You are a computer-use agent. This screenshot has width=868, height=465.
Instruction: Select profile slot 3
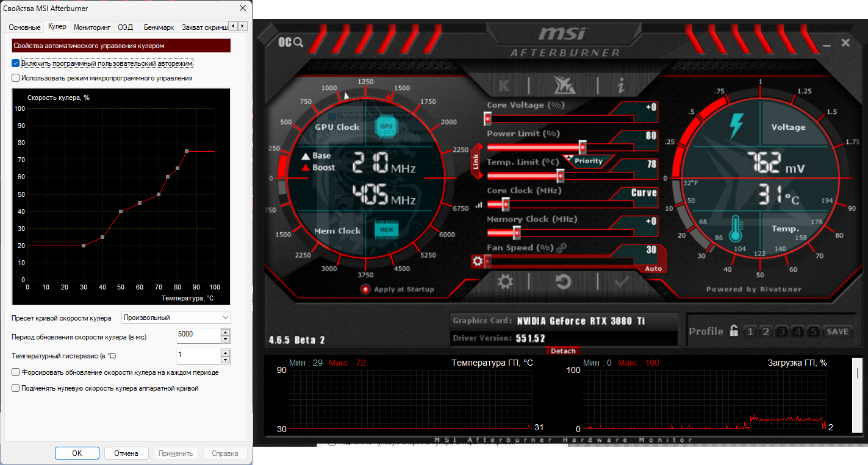pos(781,332)
